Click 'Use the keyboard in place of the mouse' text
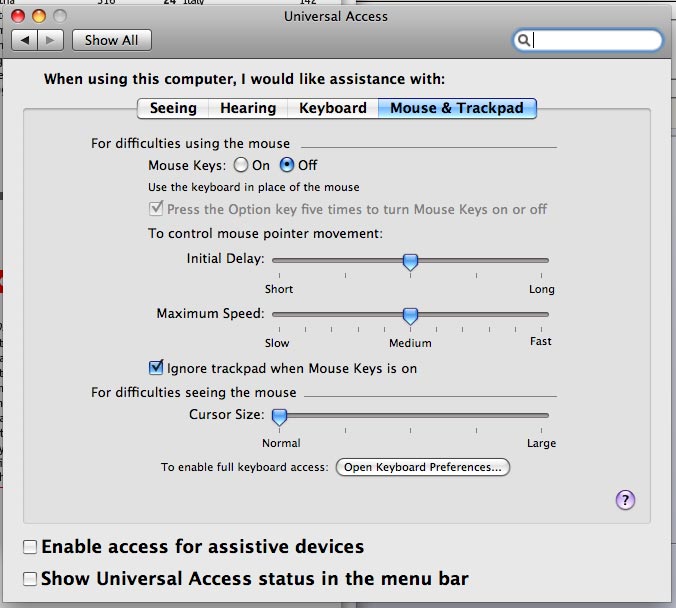The height and width of the screenshot is (608, 676). [254, 187]
